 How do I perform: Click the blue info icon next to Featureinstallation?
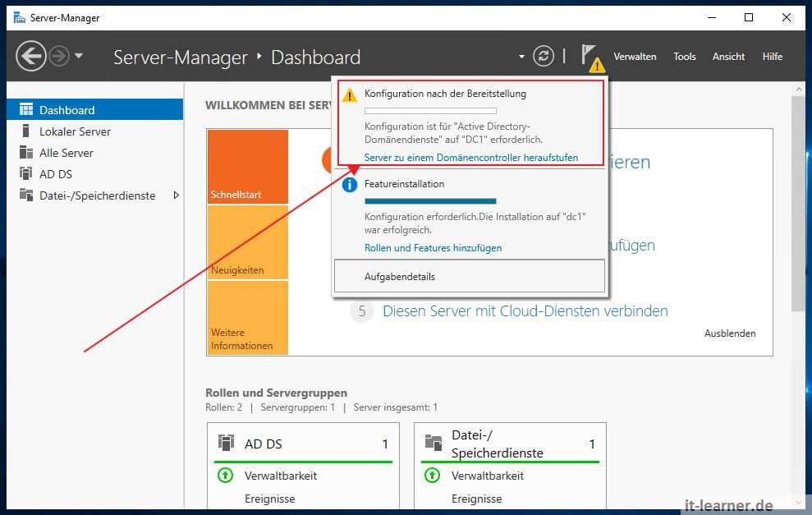point(349,184)
